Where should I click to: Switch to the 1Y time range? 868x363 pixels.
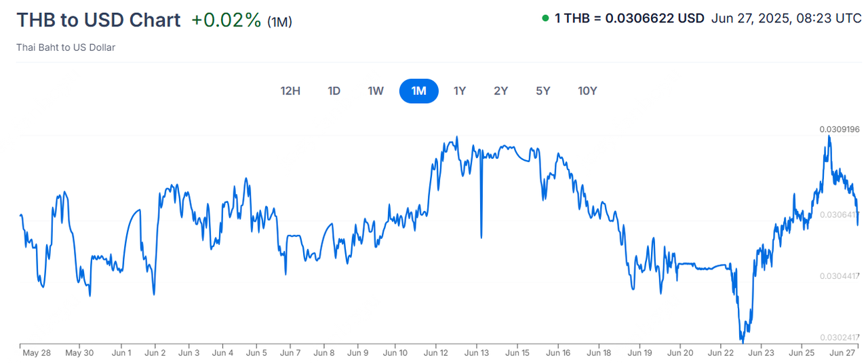point(460,91)
